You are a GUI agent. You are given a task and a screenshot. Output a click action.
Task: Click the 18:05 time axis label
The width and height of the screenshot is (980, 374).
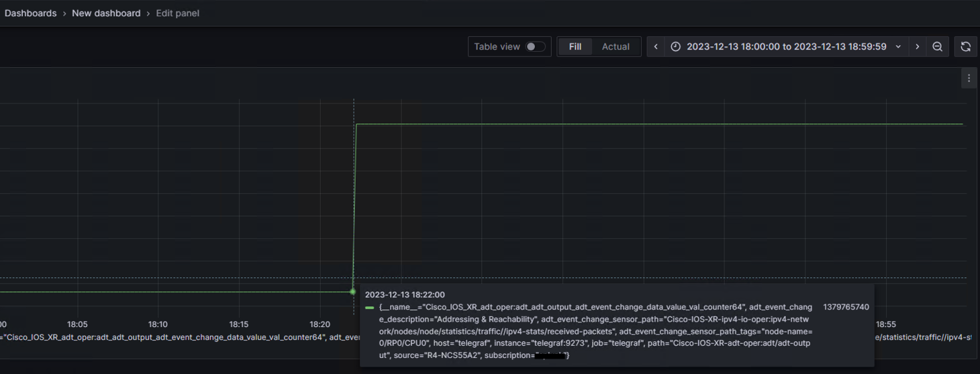click(x=77, y=324)
